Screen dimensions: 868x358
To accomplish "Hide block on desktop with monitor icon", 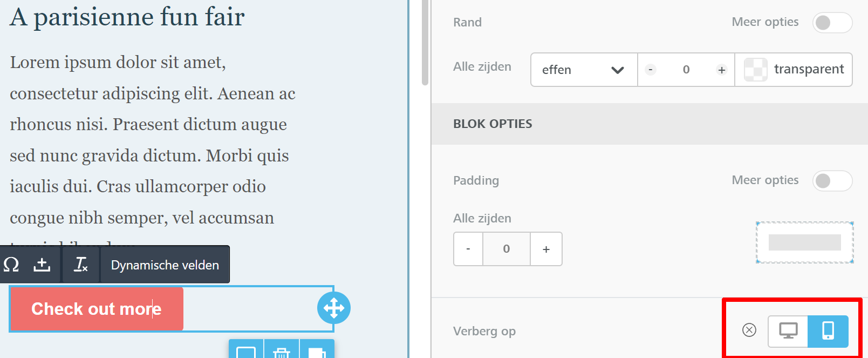I will point(788,330).
